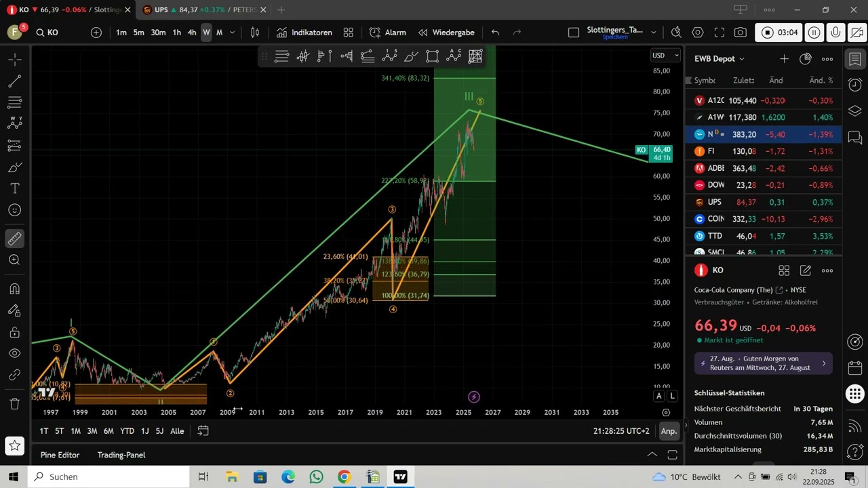Select the ruler measure tool

coord(14,239)
